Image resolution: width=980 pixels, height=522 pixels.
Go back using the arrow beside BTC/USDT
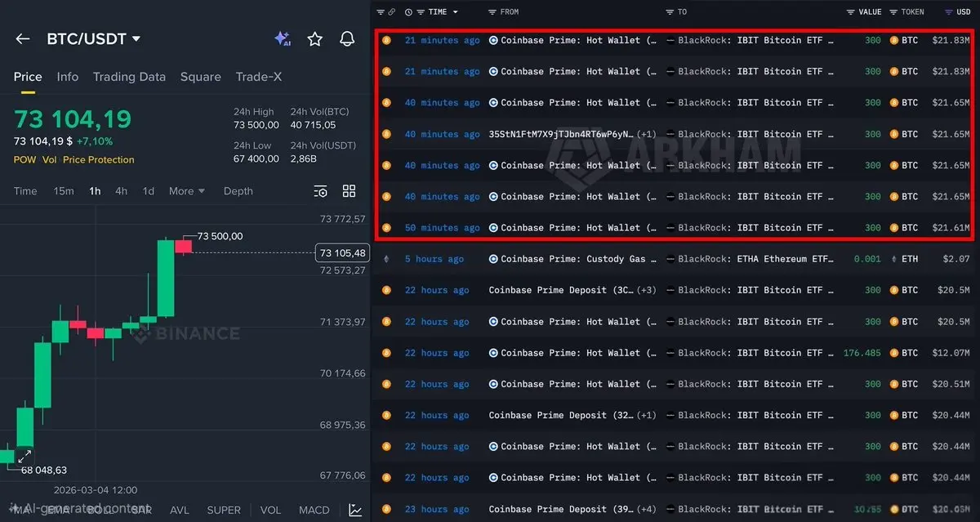pyautogui.click(x=23, y=39)
